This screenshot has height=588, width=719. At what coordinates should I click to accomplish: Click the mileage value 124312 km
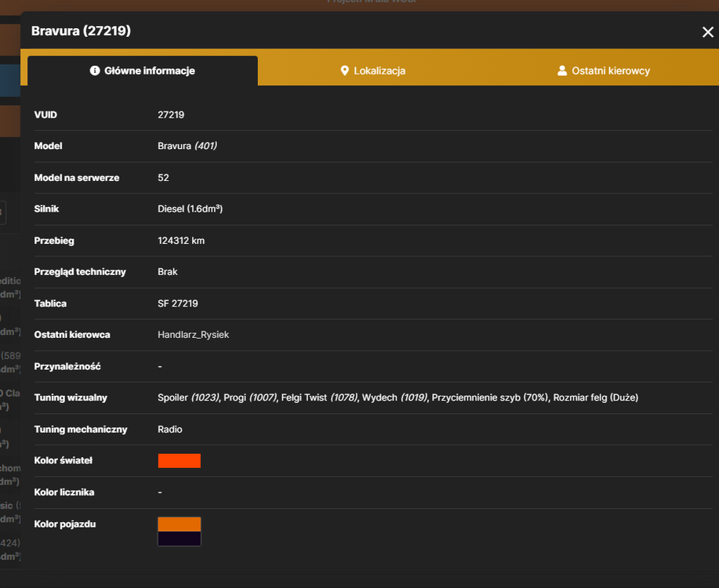(x=181, y=241)
